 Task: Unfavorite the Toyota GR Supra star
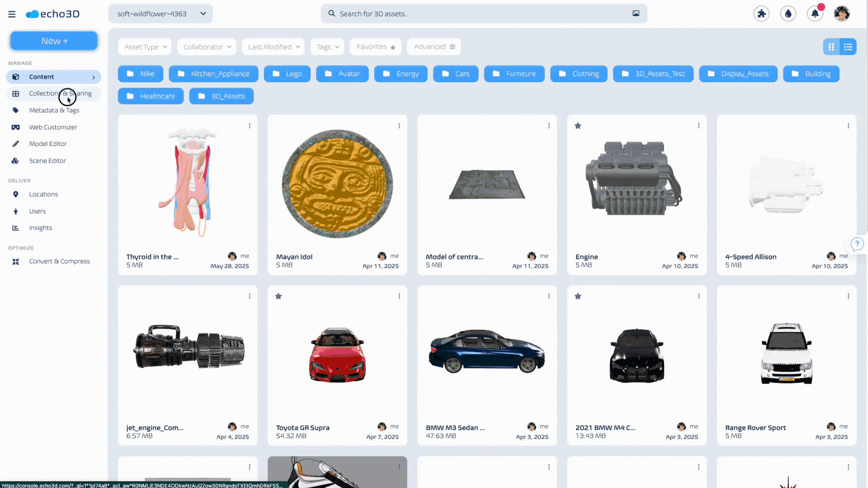pyautogui.click(x=278, y=296)
